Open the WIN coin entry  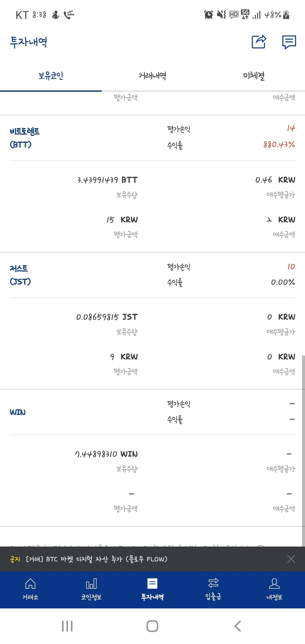(x=17, y=412)
